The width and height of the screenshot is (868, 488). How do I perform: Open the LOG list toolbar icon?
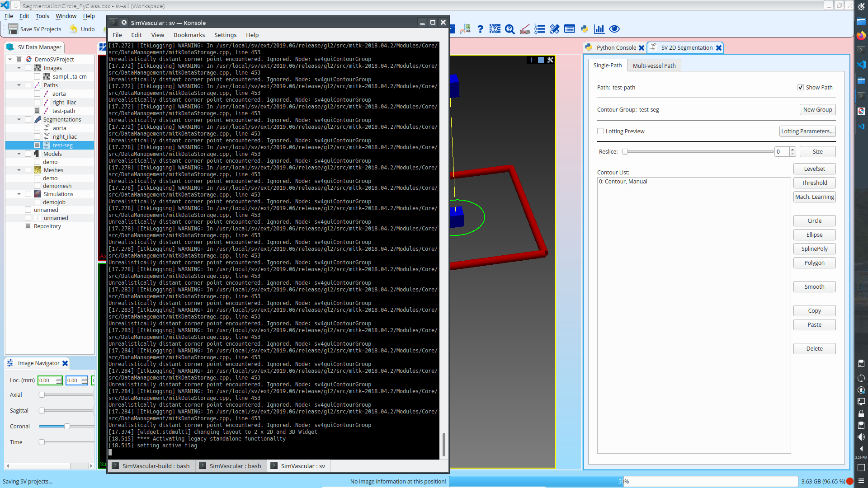[x=540, y=29]
